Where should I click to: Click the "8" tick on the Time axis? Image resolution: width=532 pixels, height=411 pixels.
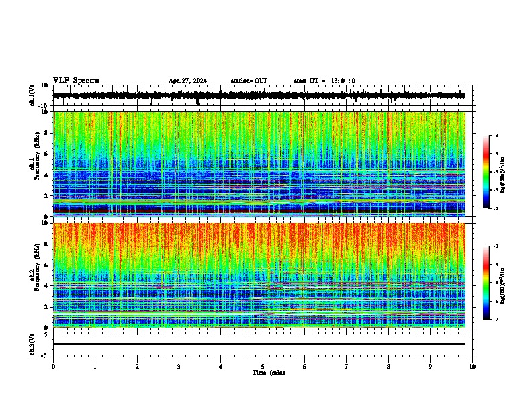pyautogui.click(x=388, y=367)
